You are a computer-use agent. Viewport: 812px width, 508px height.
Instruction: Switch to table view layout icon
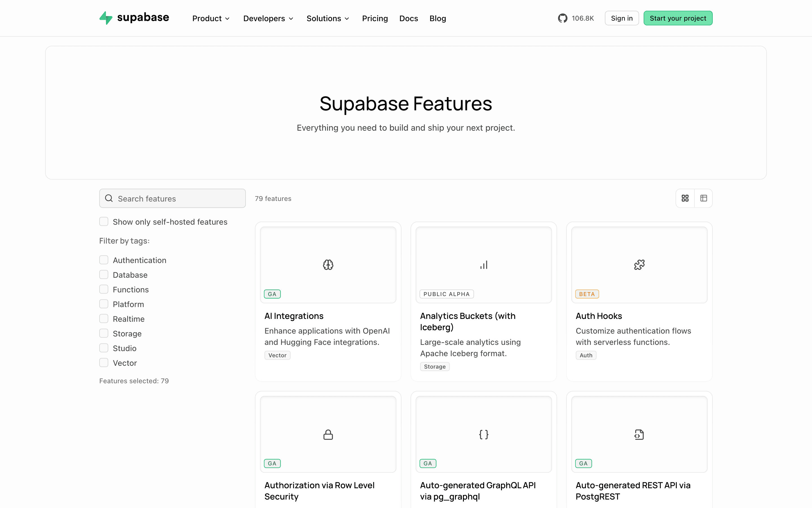point(704,198)
